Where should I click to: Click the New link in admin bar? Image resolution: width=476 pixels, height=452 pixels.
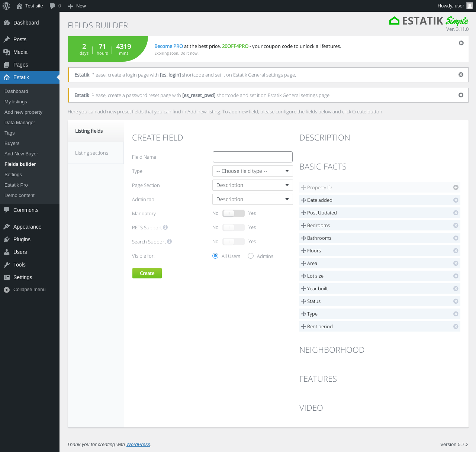[x=77, y=6]
